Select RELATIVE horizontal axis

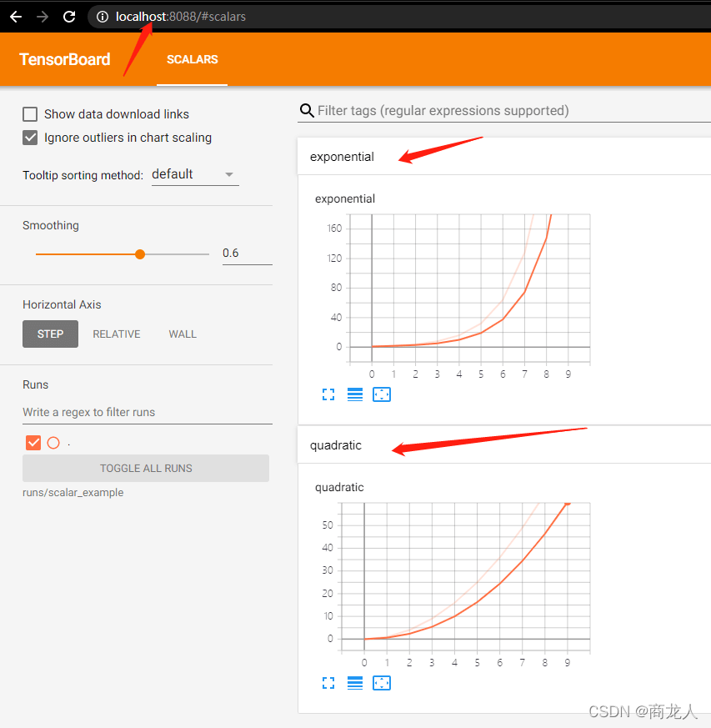click(117, 334)
